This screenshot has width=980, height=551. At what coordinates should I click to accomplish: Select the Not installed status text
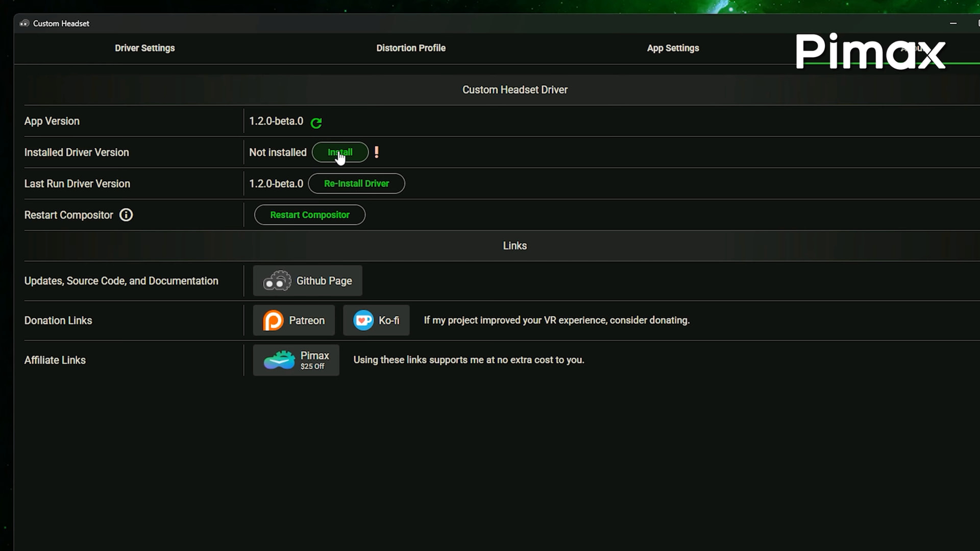[x=278, y=152]
